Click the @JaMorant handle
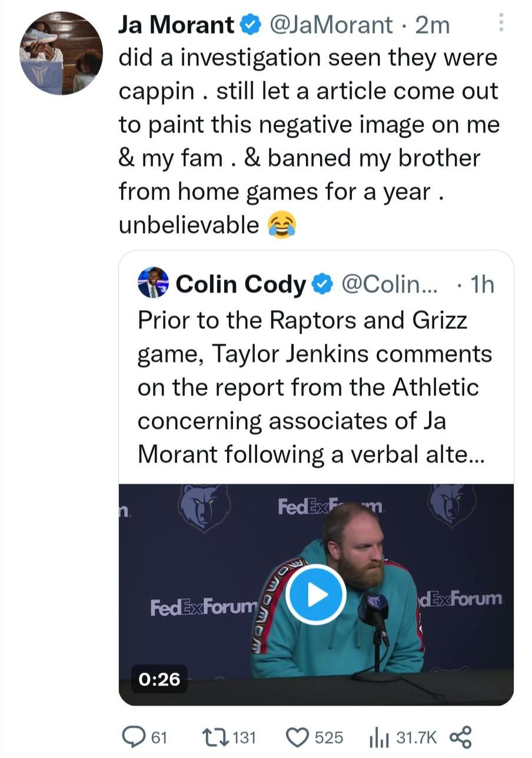Screen dimensions: 532x758 [x=331, y=25]
